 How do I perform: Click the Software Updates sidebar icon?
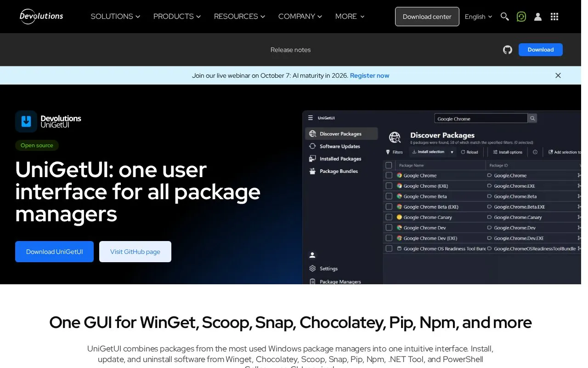coord(313,146)
